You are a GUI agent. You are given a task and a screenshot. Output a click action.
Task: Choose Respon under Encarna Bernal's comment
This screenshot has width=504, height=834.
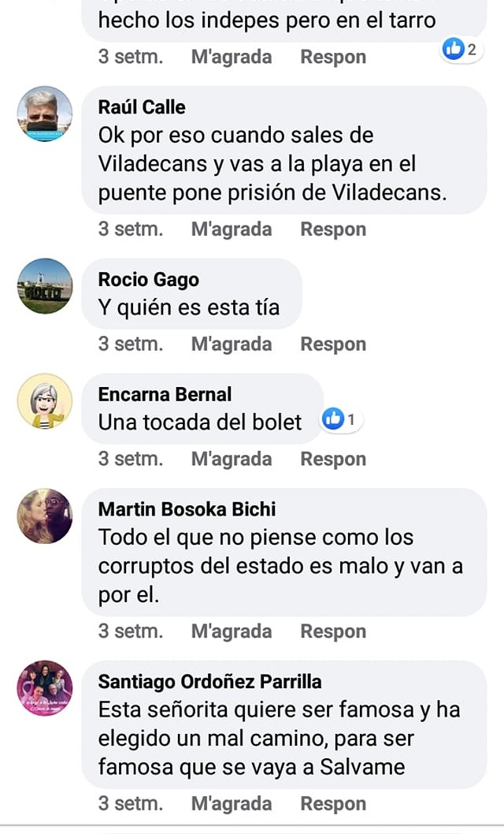pos(333,459)
